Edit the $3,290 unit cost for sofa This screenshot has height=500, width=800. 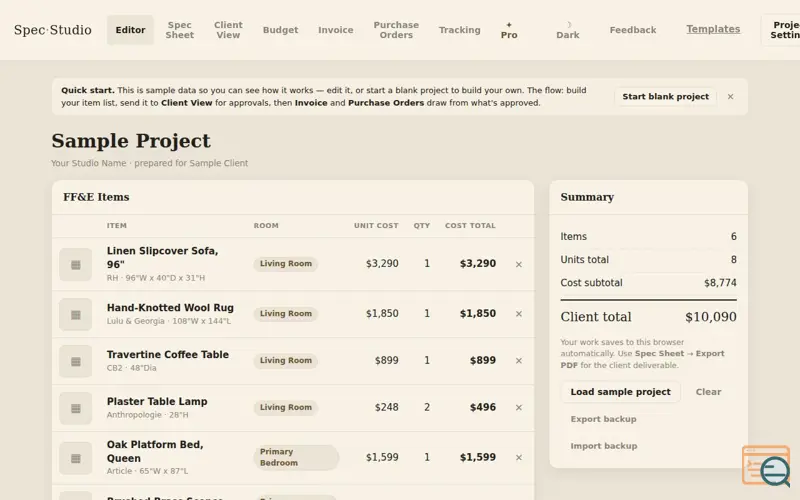point(382,264)
